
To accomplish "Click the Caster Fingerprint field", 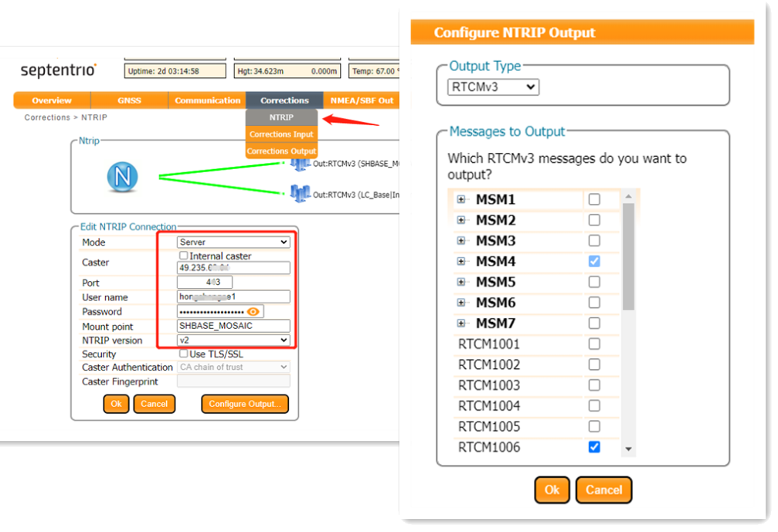I will coord(233,381).
